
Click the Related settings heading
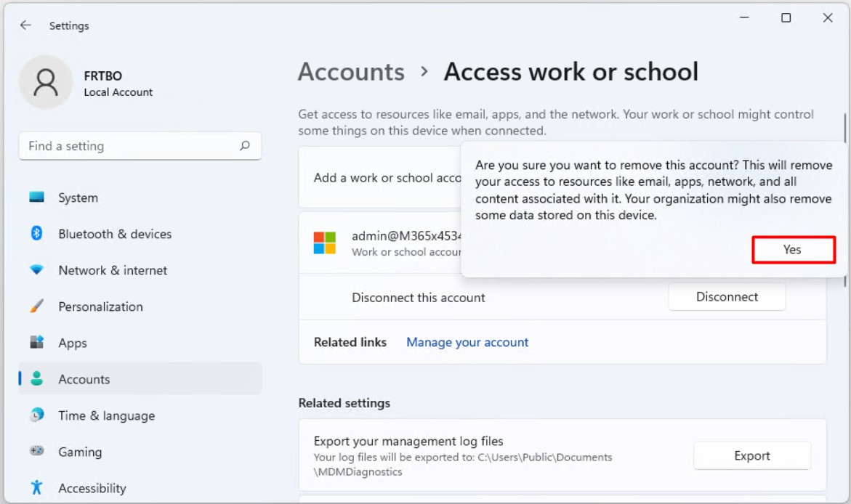(344, 403)
